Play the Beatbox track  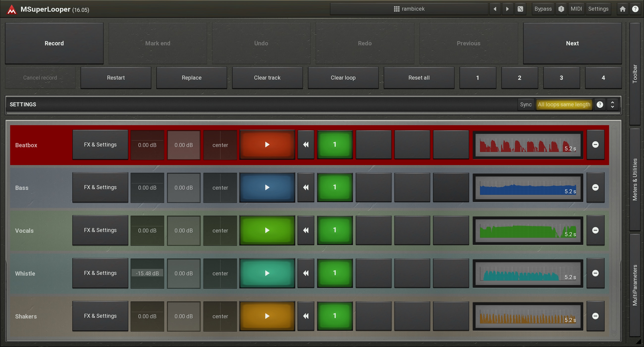[x=267, y=145]
